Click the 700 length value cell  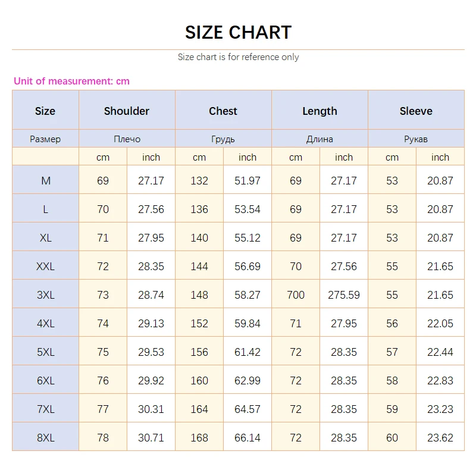(x=296, y=295)
